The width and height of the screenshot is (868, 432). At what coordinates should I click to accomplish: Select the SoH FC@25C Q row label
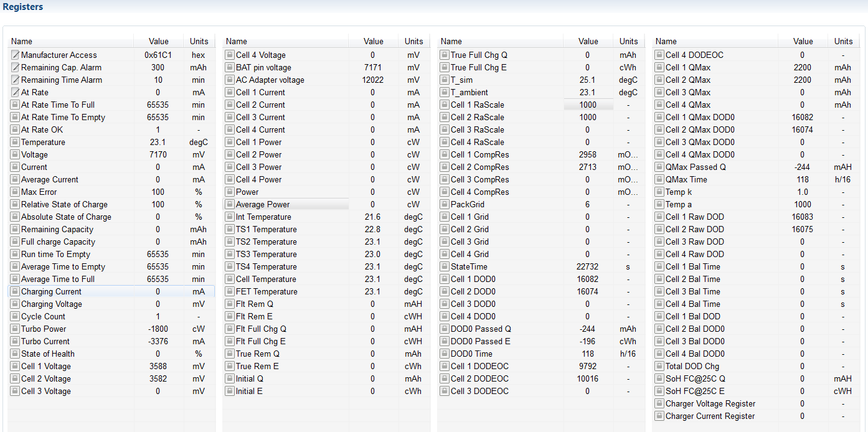point(696,378)
